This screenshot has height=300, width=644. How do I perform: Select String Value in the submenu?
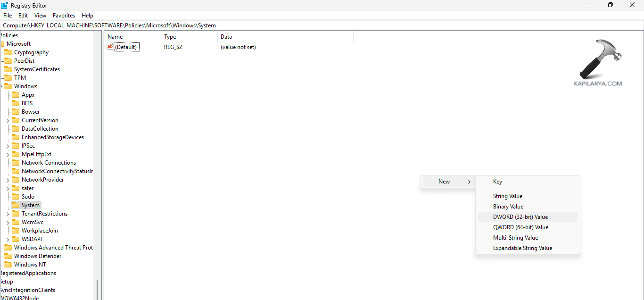(x=528, y=196)
